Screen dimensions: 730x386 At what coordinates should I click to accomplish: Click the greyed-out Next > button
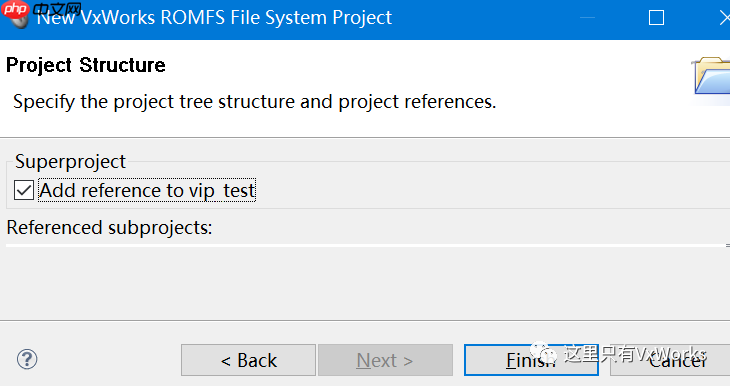[x=385, y=360]
